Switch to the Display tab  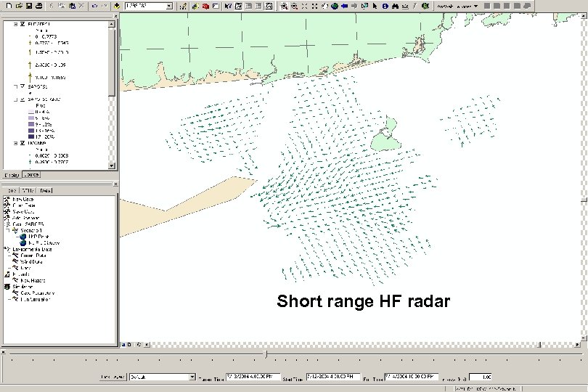click(12, 175)
